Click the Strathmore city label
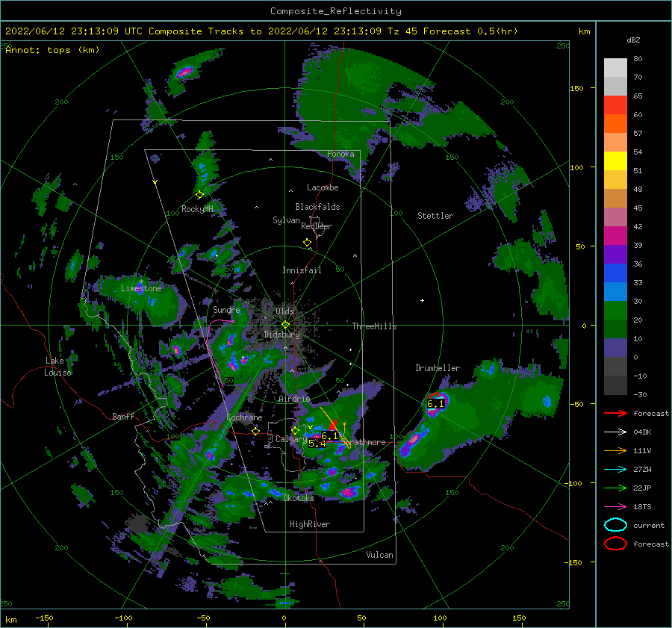This screenshot has width=672, height=628. (x=364, y=442)
